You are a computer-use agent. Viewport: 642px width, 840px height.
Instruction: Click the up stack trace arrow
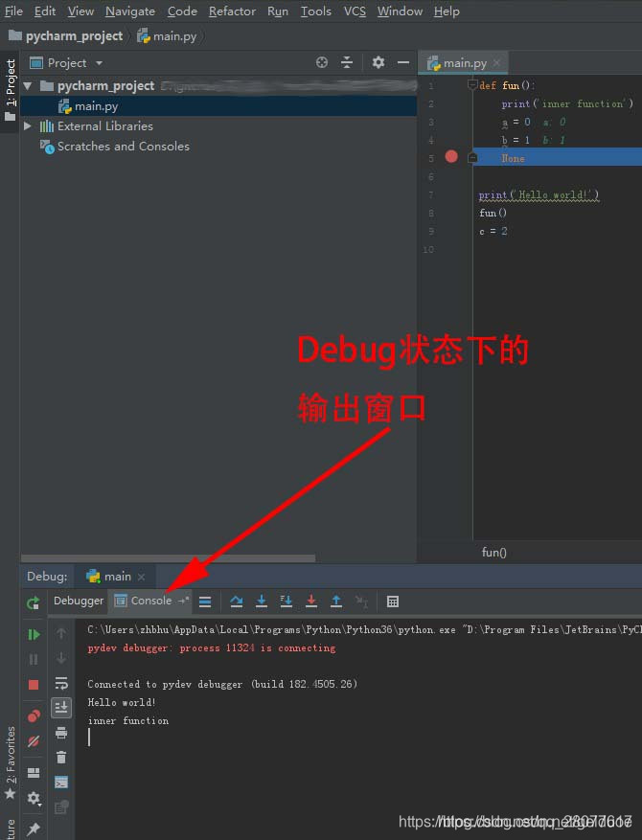(x=61, y=634)
